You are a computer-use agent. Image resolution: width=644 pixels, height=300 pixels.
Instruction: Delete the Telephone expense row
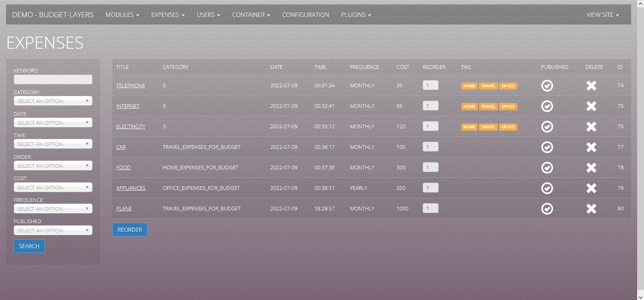591,86
